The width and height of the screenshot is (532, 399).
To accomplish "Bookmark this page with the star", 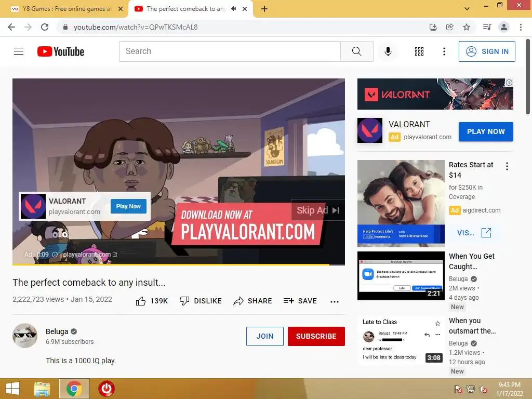I will (467, 27).
